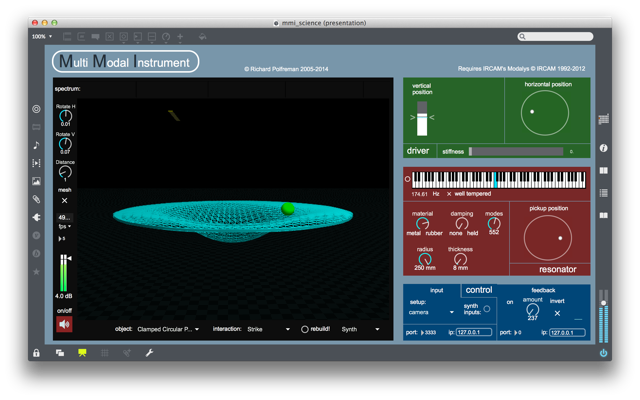Open the setup camera dropdown
Viewport: 640px width, 400px height.
431,312
